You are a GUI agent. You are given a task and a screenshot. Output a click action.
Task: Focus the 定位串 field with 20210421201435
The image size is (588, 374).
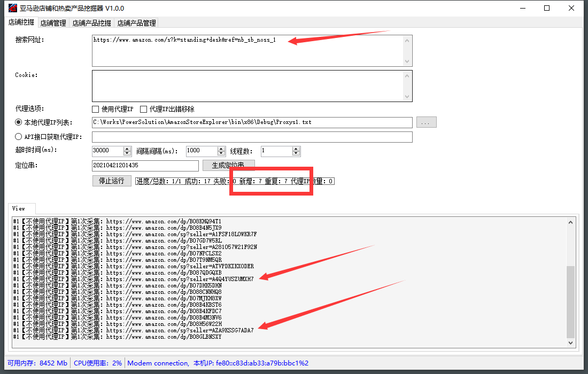tap(145, 166)
